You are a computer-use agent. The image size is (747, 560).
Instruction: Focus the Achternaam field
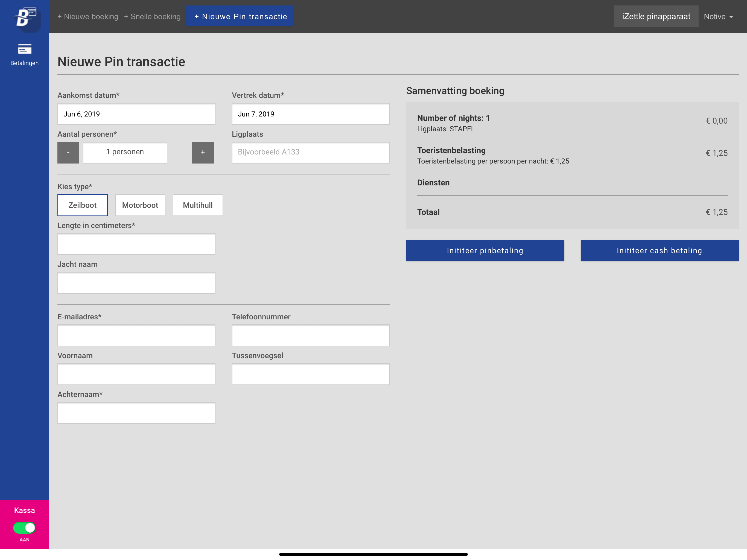(x=136, y=413)
